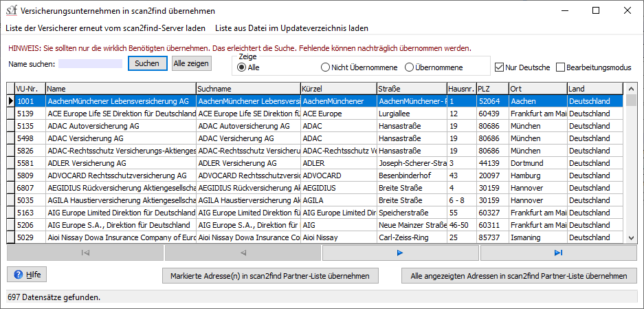Click 'Markierte Adresse(n) in scan2find Partner-Liste übernehmen'

270,276
